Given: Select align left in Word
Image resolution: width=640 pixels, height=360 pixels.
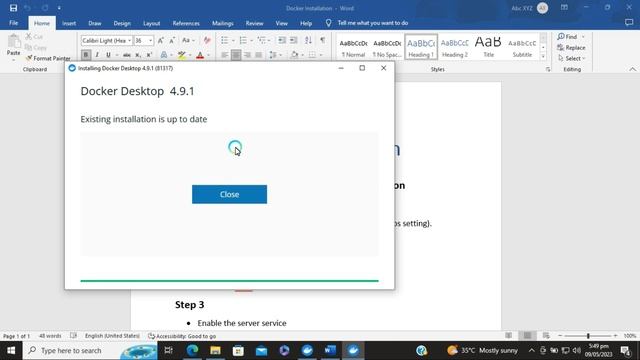Looking at the screenshot, I should (225, 55).
